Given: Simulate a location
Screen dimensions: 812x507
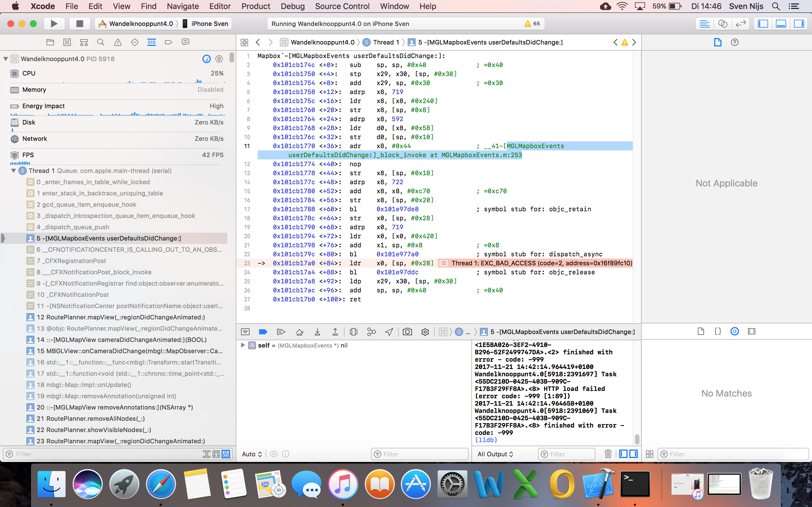Looking at the screenshot, I should tap(389, 332).
